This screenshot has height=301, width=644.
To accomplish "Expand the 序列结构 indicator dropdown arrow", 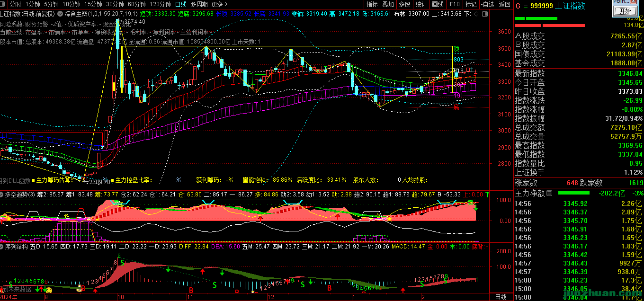I will pyautogui.click(x=2, y=247).
